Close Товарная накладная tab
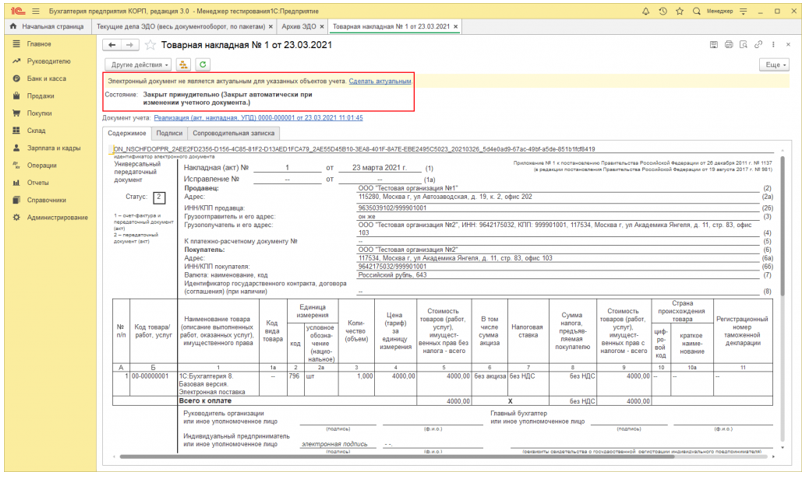 click(x=456, y=26)
